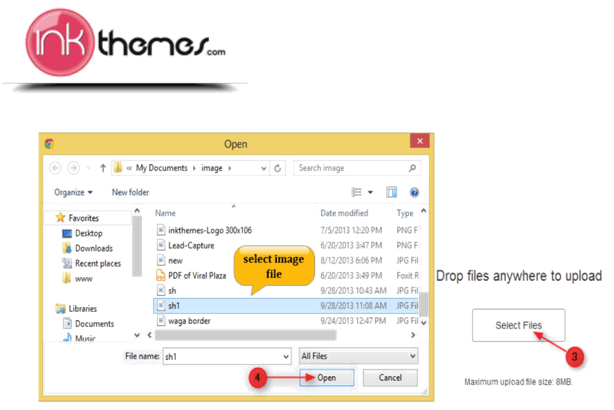Go up one folder level
This screenshot has height=410, width=614.
point(101,168)
